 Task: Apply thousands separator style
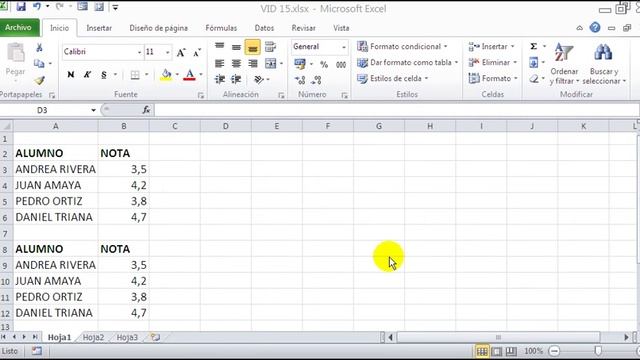coord(341,64)
